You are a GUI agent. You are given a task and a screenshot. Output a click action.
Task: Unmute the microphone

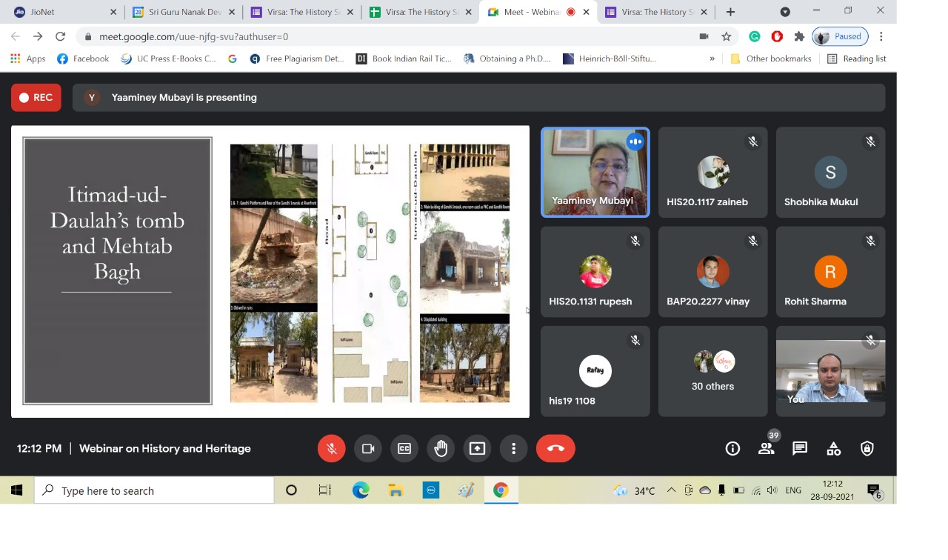[331, 449]
